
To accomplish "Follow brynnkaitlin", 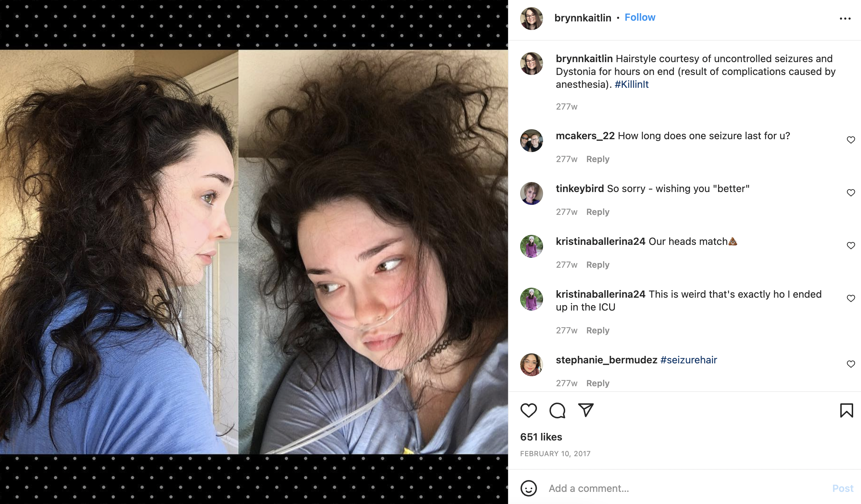I will coord(640,17).
